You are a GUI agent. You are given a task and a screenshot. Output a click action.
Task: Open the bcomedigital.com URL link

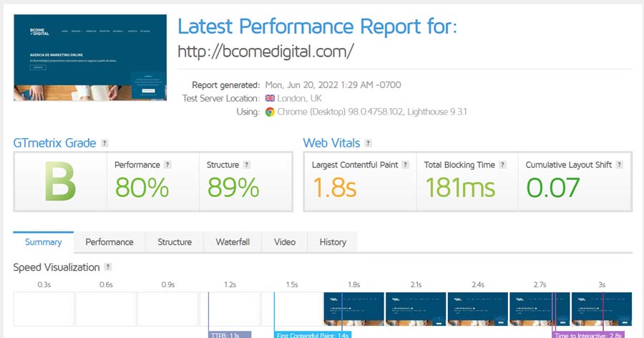tap(265, 52)
